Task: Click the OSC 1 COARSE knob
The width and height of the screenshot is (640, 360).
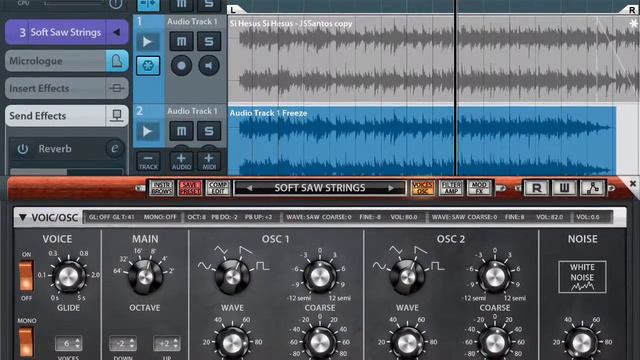Action: [320, 278]
